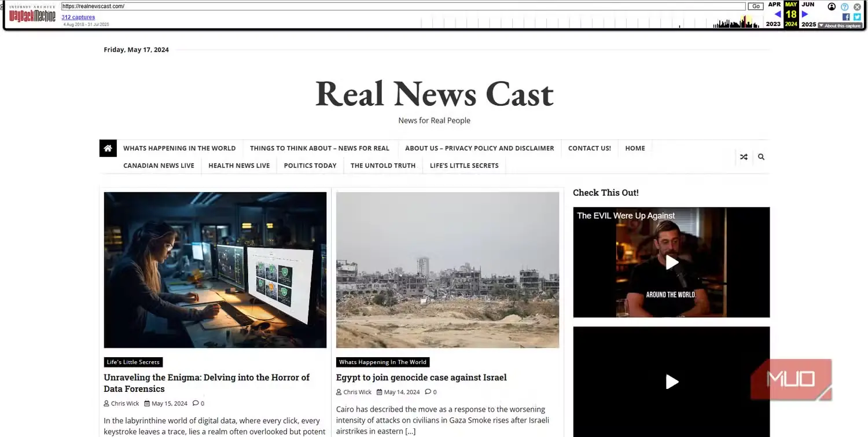Open the 312 captures link
The image size is (868, 437).
pyautogui.click(x=78, y=17)
